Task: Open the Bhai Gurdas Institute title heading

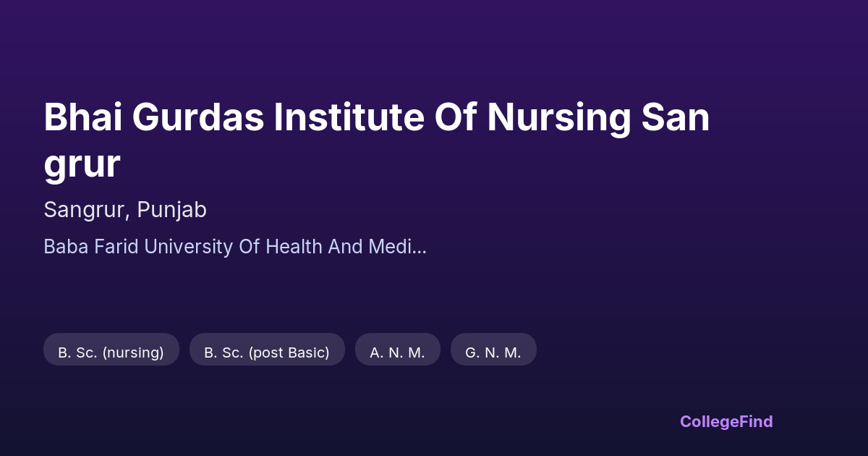Action: 376,118
